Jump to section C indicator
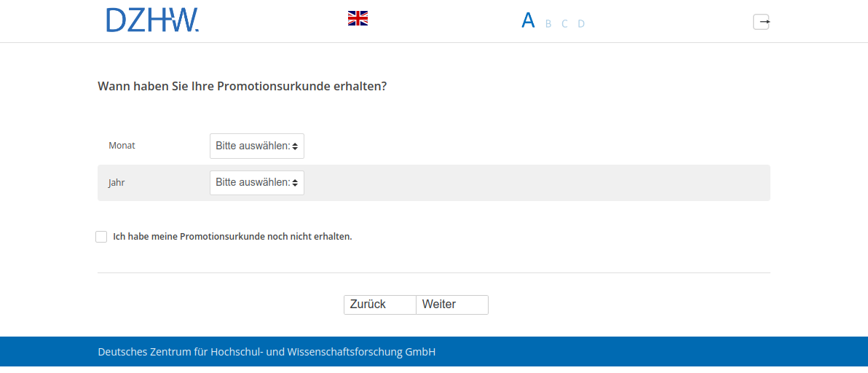 pyautogui.click(x=564, y=24)
